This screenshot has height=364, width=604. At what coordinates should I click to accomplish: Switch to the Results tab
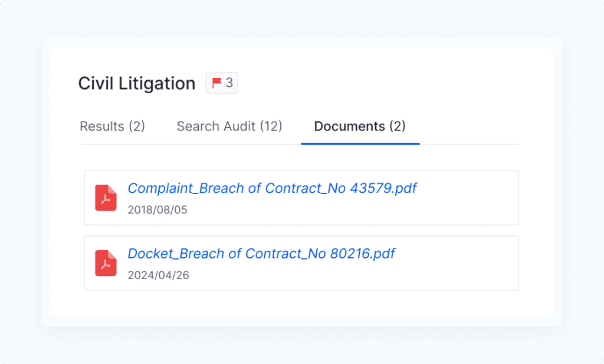click(112, 126)
